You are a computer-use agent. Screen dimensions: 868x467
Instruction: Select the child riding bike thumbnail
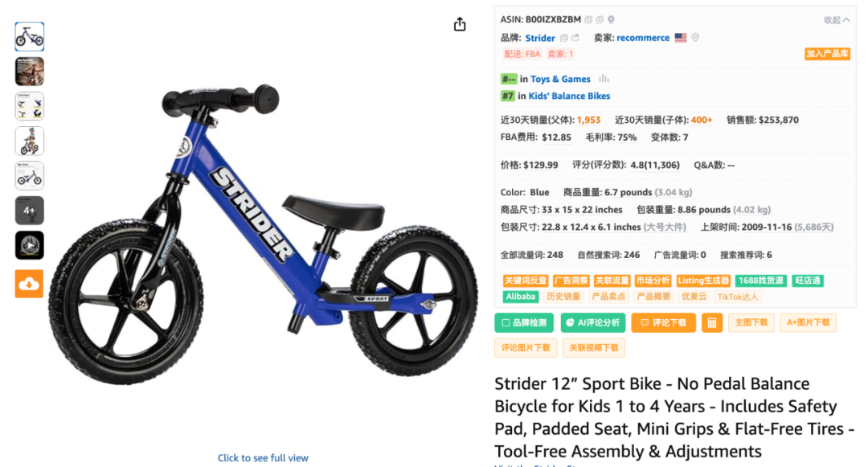click(30, 141)
